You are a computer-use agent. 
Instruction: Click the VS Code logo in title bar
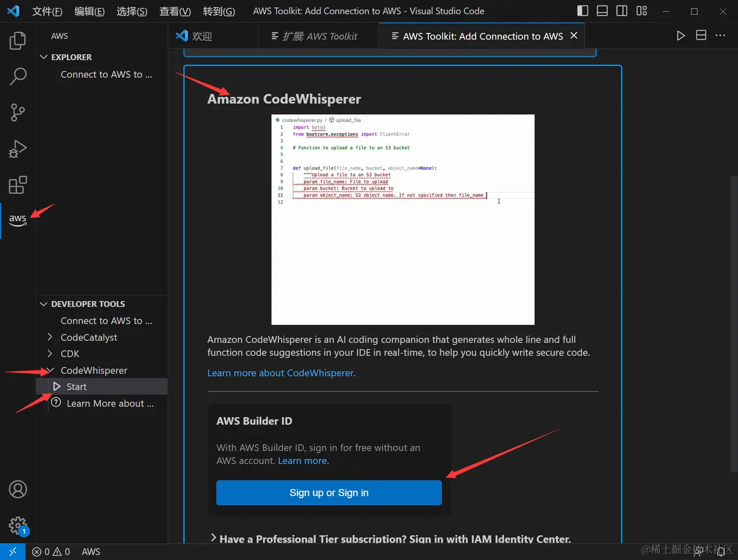(13, 11)
